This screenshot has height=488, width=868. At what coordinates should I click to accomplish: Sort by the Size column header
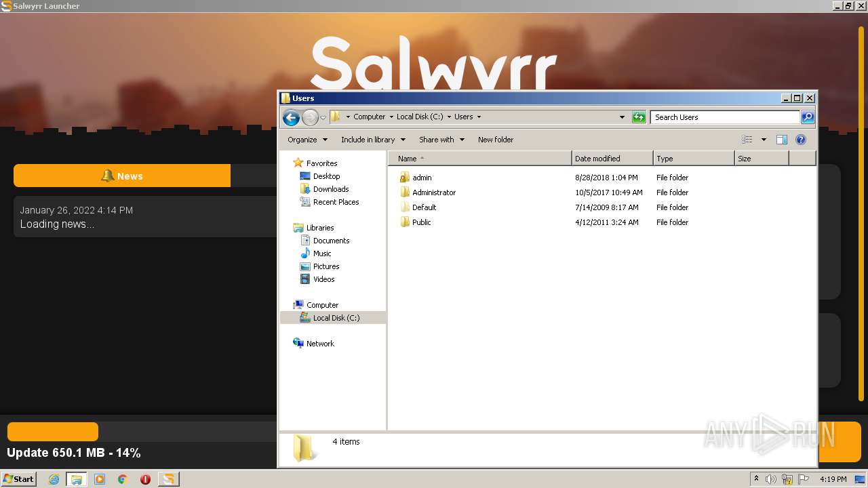click(x=762, y=159)
